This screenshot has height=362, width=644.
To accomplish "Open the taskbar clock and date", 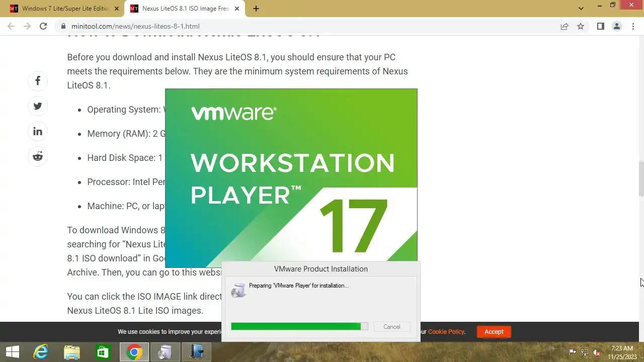I will [622, 352].
